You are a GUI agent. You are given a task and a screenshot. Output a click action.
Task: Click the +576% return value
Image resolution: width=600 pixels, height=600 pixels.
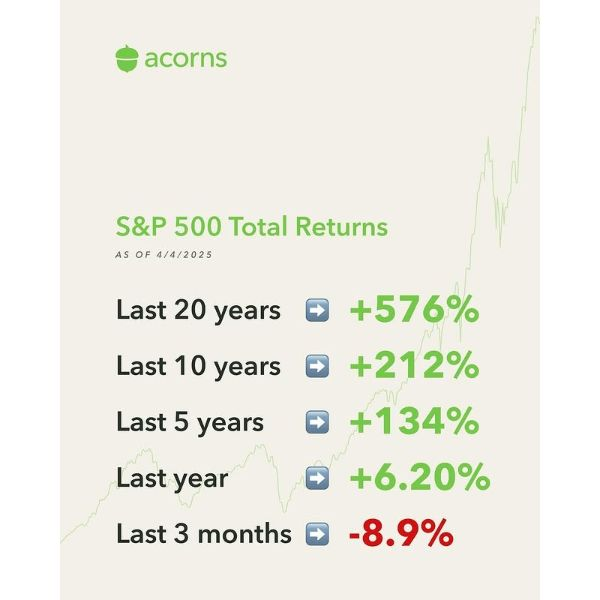pos(414,310)
